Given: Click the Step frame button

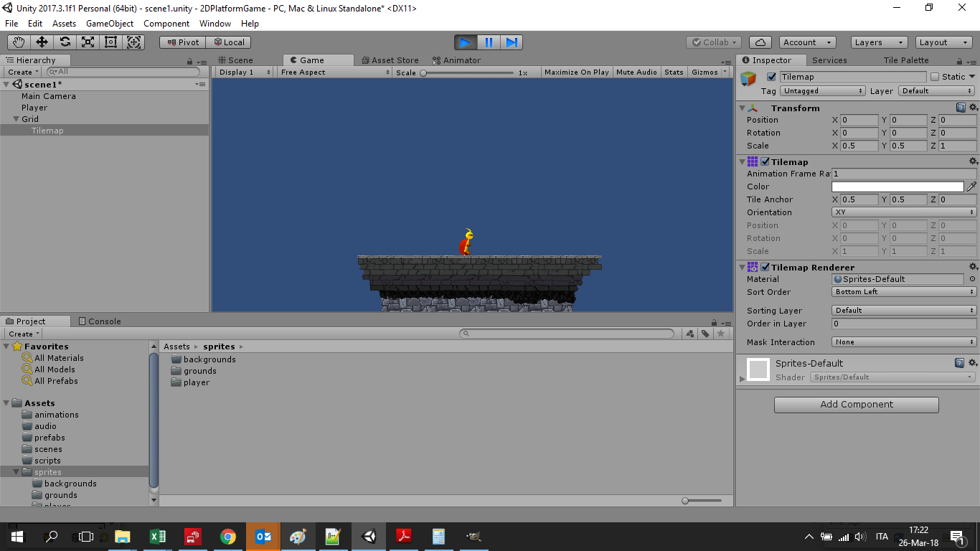Looking at the screenshot, I should point(511,42).
